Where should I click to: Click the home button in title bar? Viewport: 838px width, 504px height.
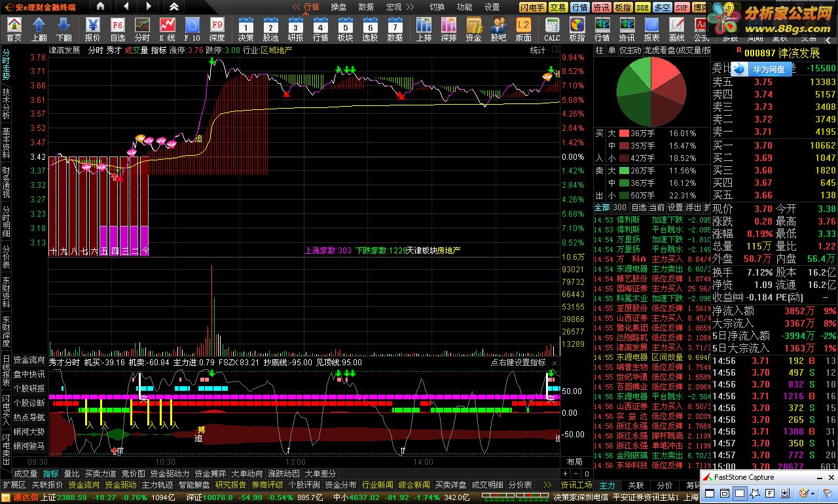click(100, 7)
